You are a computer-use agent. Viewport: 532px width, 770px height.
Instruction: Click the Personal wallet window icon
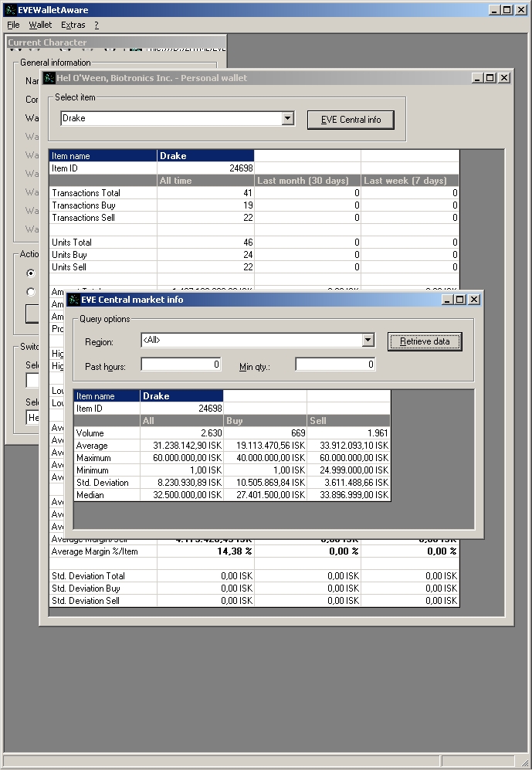click(x=49, y=77)
